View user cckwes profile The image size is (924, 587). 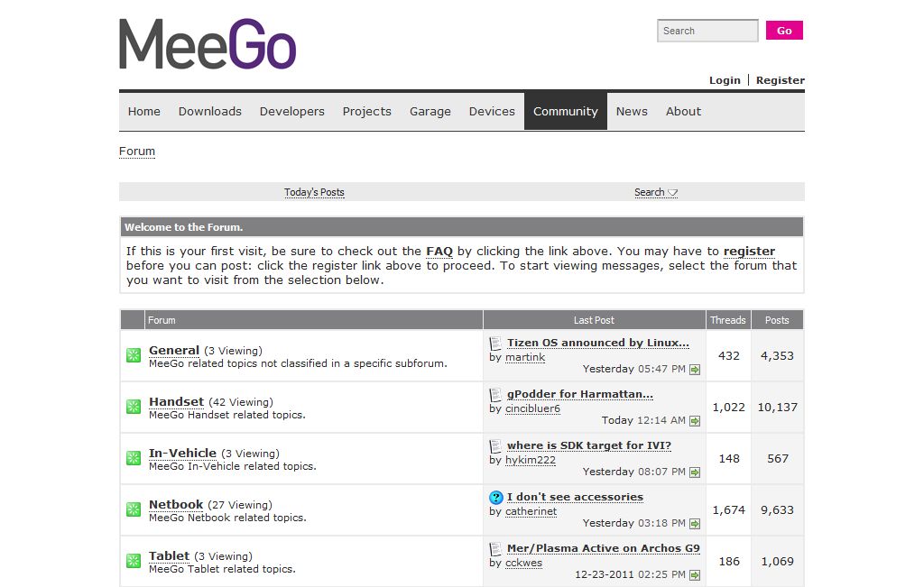point(524,563)
